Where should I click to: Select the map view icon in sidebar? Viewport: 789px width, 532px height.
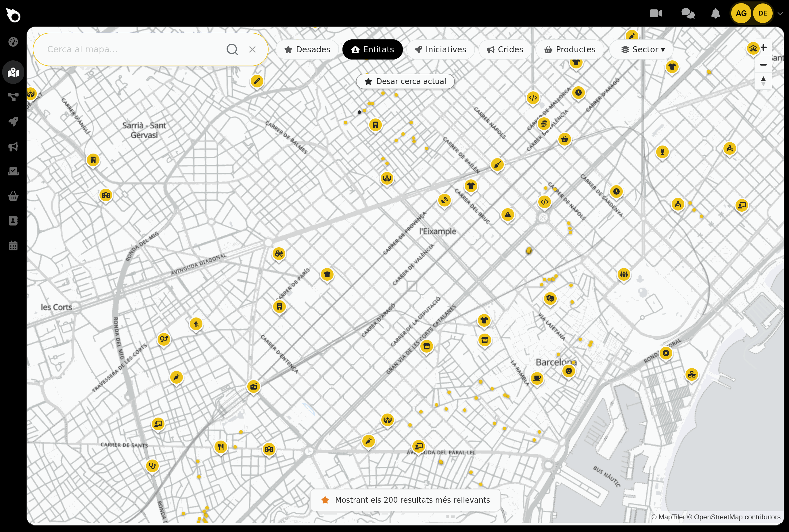(x=13, y=72)
